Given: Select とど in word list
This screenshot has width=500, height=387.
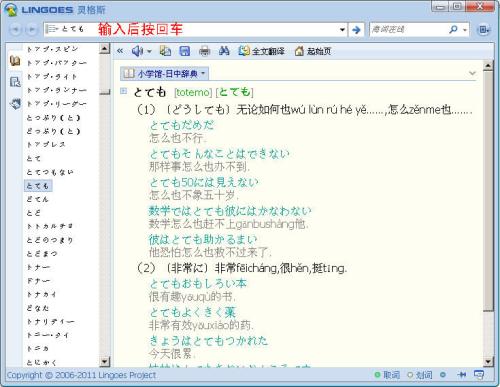Looking at the screenshot, I should tap(34, 213).
